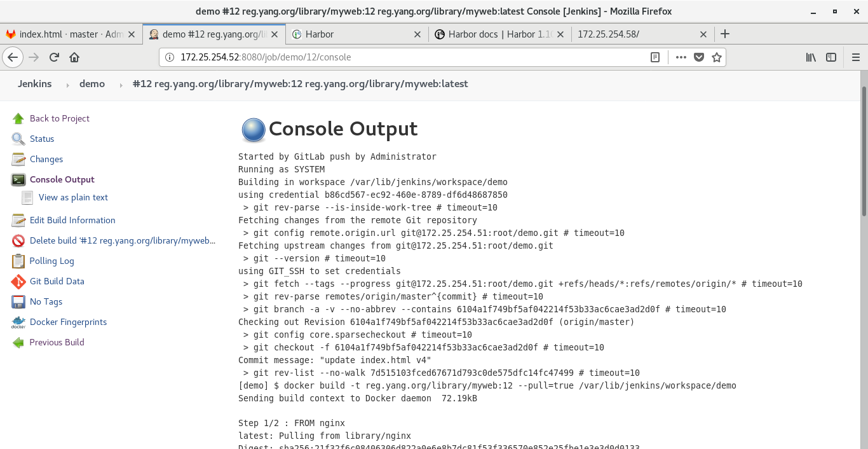Open the Docker Fingerprints link
This screenshot has width=868, height=449.
(x=69, y=322)
